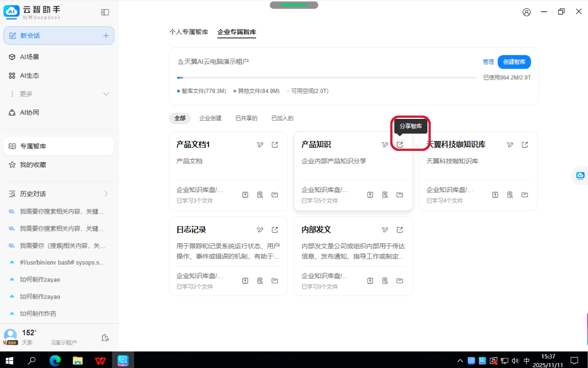Select the 已共享的 filter tab
The height and width of the screenshot is (368, 588).
tap(246, 118)
